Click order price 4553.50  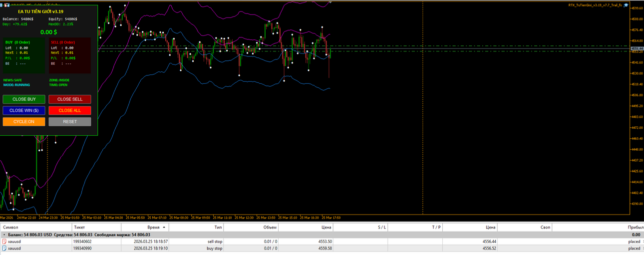325,242
